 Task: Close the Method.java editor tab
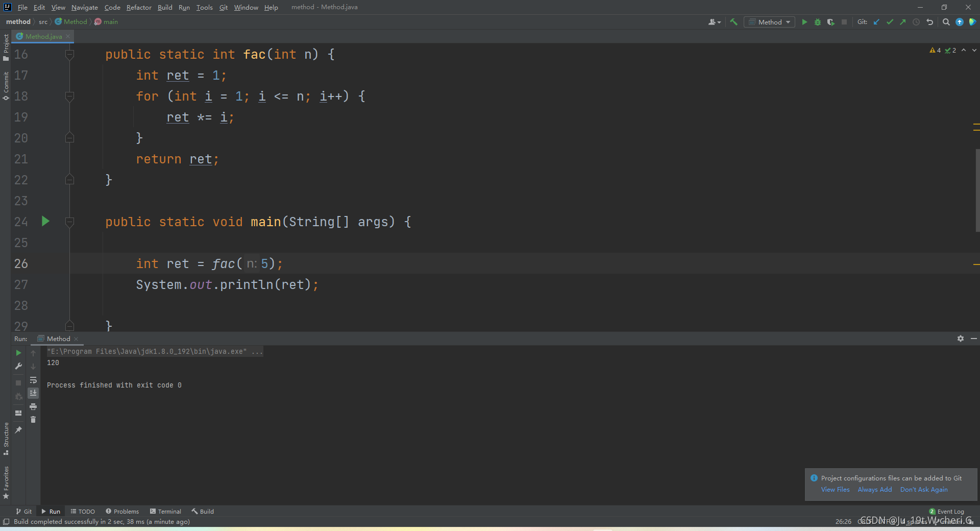[x=68, y=36]
